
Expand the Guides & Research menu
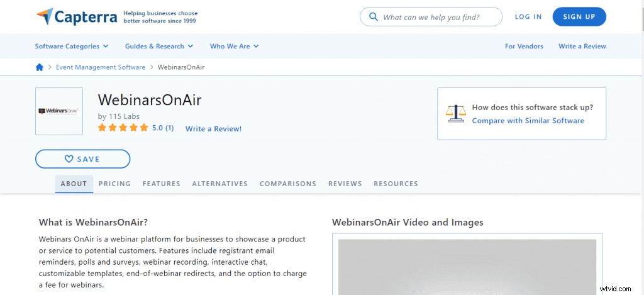[159, 47]
